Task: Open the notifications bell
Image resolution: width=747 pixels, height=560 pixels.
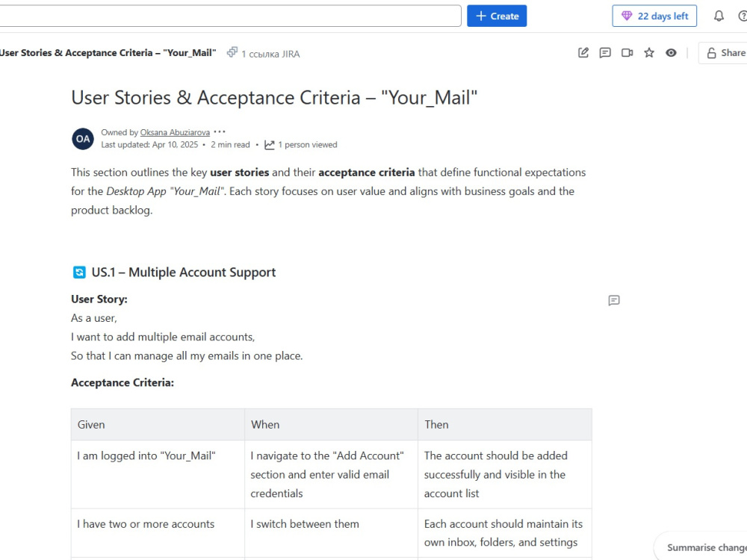Action: [719, 16]
